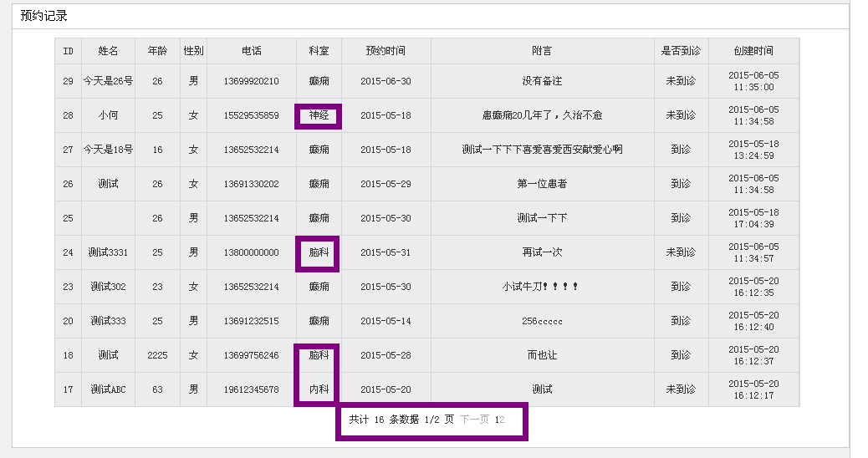Click the 创建时间 column header
The width and height of the screenshot is (868, 458).
[x=753, y=51]
